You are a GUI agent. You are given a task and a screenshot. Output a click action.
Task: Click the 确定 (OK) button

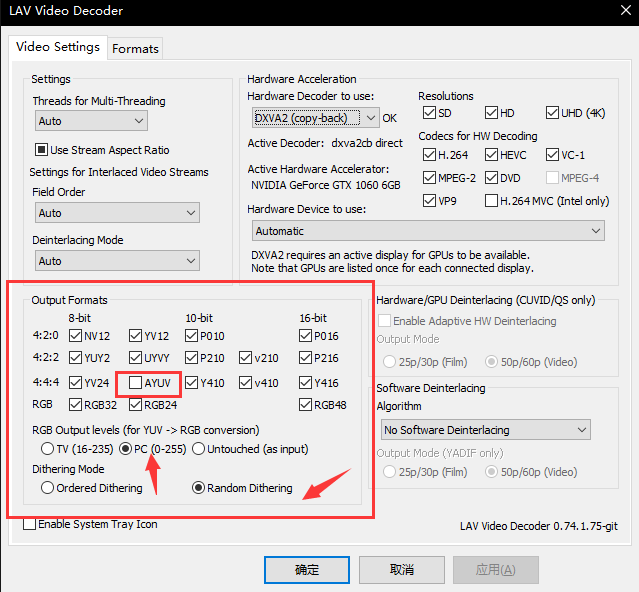pyautogui.click(x=307, y=570)
